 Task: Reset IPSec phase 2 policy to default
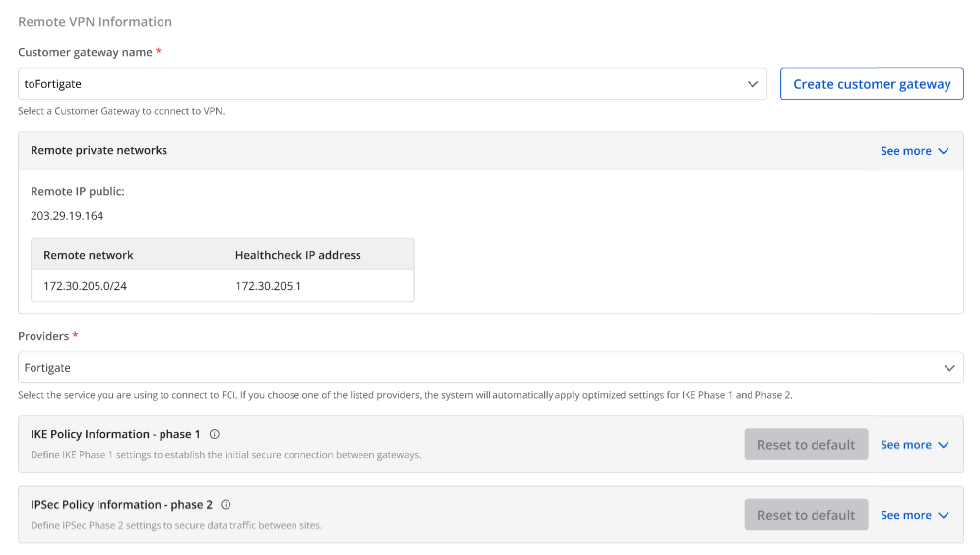tap(806, 515)
